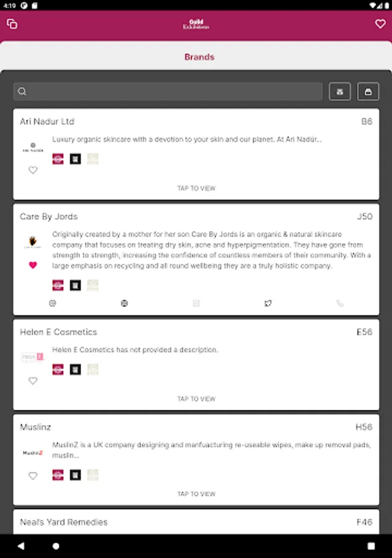Toggle the Muslinz favourite heart
Image resolution: width=392 pixels, height=558 pixels.
[x=33, y=476]
